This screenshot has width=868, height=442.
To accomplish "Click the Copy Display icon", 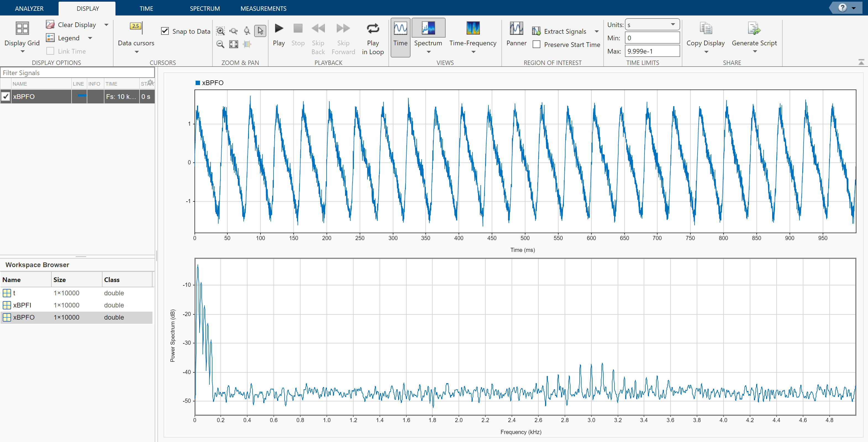I will 705,29.
